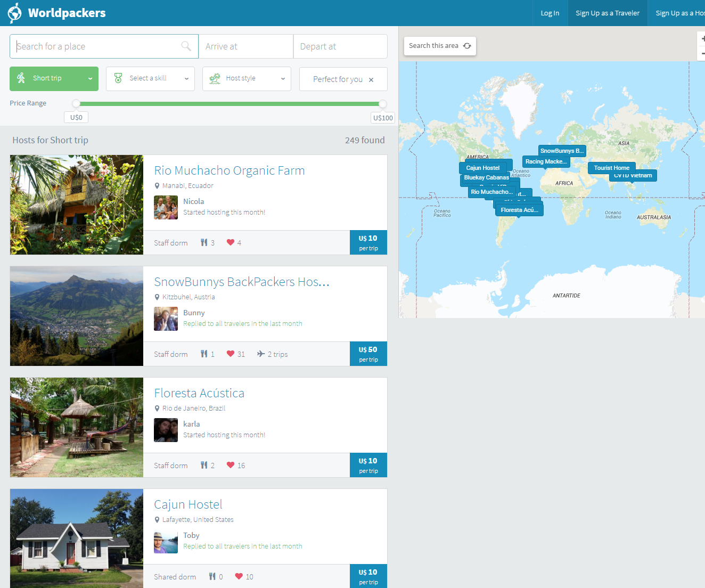Click the location pin next to Manabí, Ecuador
The image size is (705, 588).
157,186
